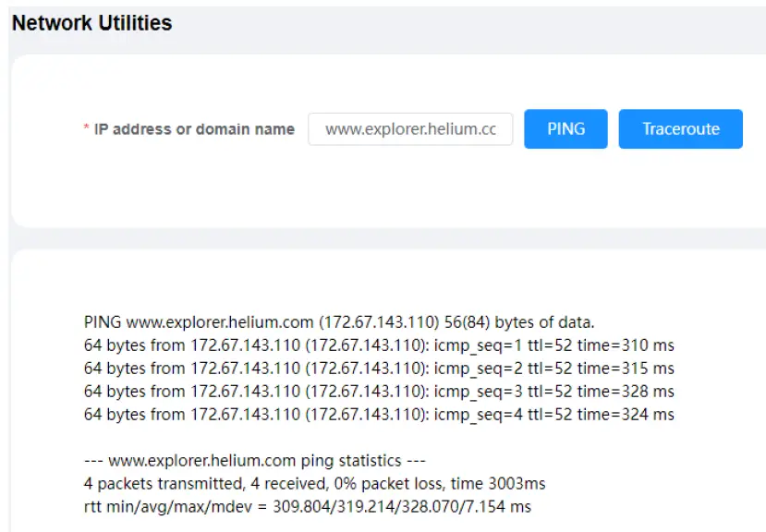Focus the IP address or domain input field

tap(410, 129)
